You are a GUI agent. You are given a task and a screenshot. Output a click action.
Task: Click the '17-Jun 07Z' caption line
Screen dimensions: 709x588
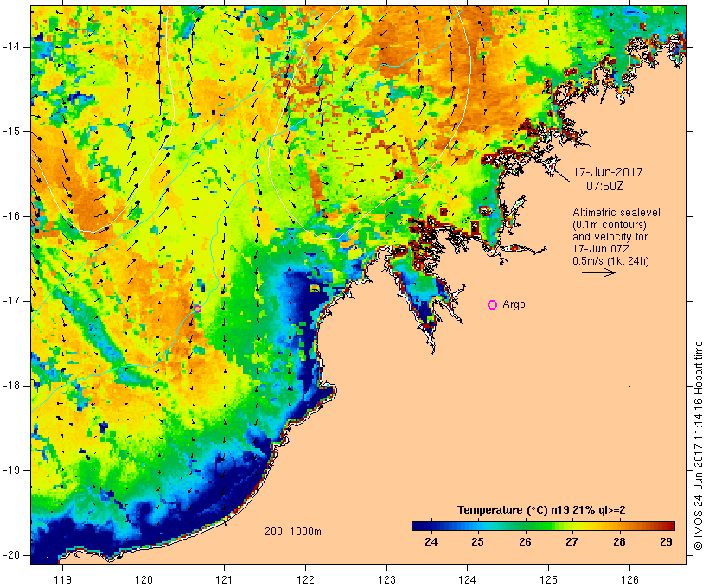point(602,249)
